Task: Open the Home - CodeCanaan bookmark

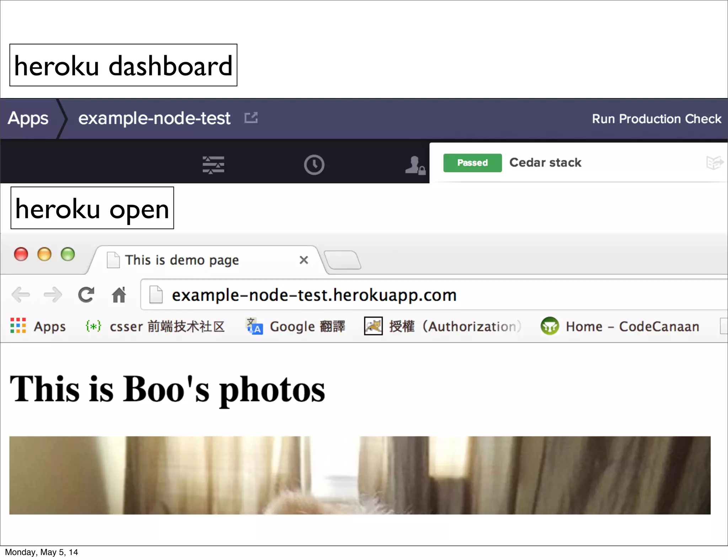Action: click(x=620, y=326)
